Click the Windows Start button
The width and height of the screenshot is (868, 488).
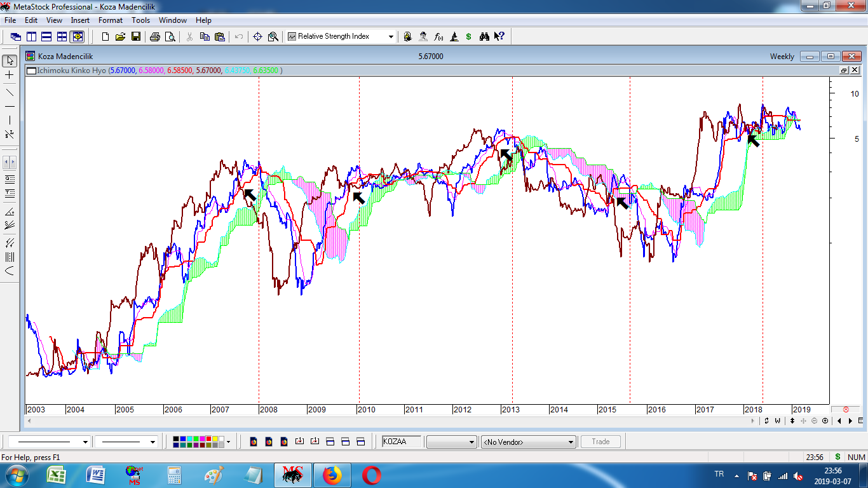pyautogui.click(x=17, y=475)
